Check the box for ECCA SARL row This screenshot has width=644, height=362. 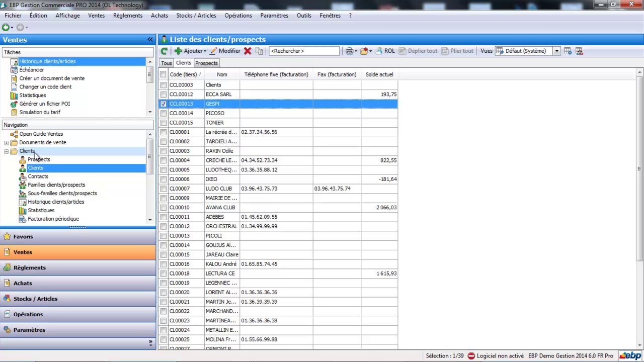coord(163,95)
